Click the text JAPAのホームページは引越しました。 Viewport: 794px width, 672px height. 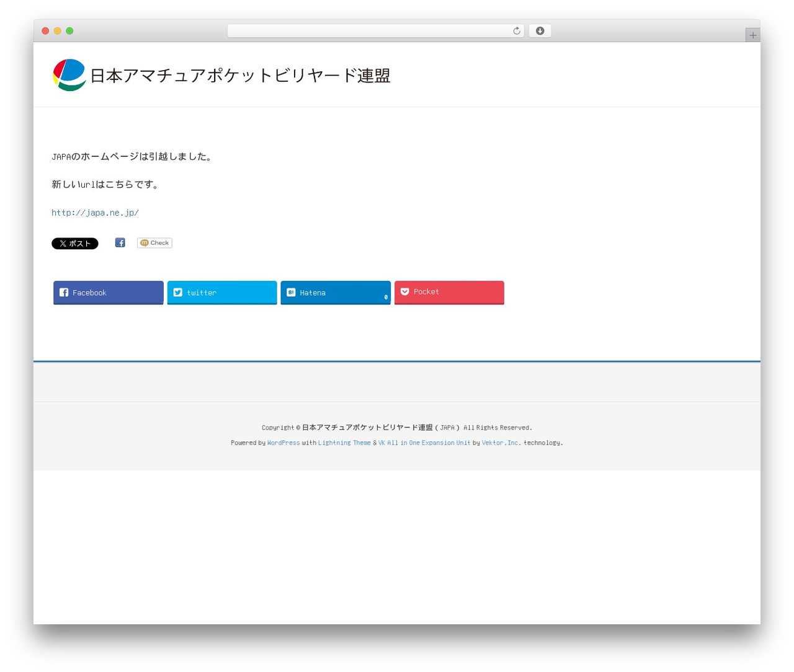point(133,157)
